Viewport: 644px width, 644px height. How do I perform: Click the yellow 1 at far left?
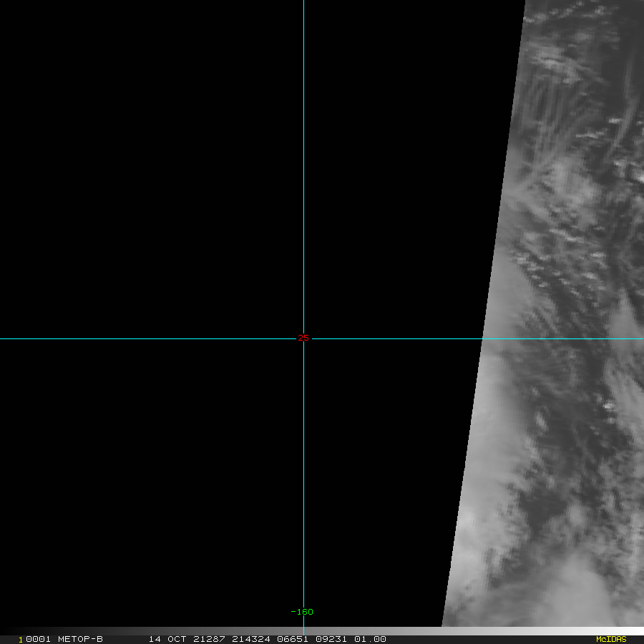click(21, 639)
